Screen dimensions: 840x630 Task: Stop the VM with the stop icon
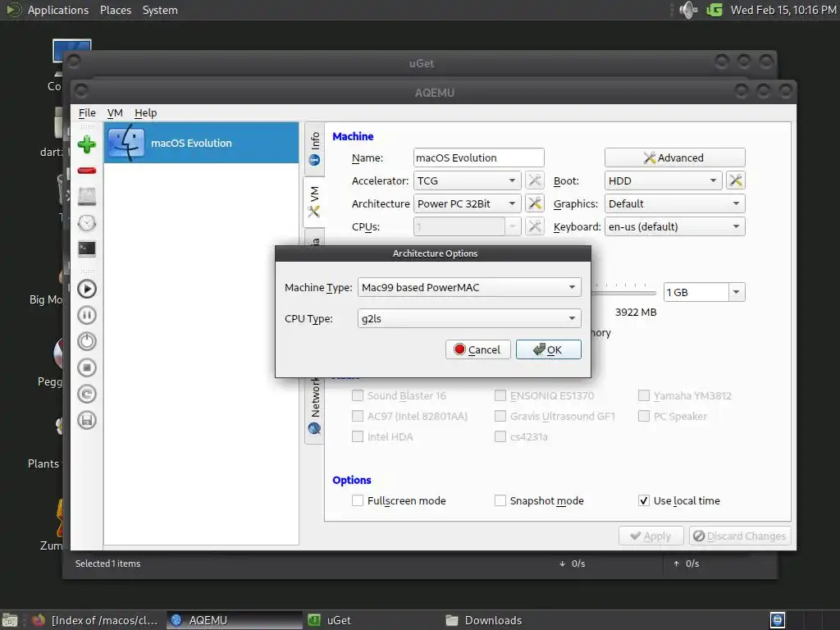[x=87, y=367]
